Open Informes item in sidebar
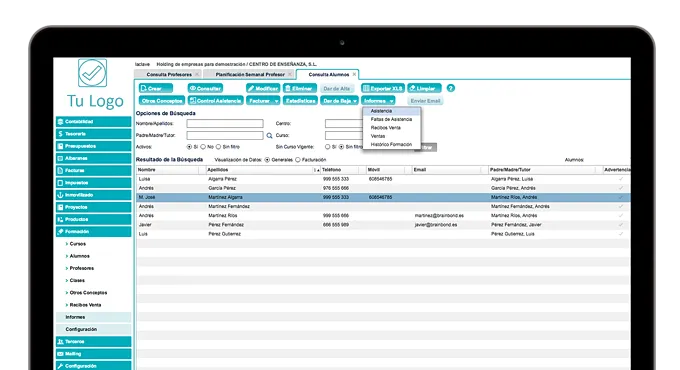The height and width of the screenshot is (370, 680). tap(94, 317)
